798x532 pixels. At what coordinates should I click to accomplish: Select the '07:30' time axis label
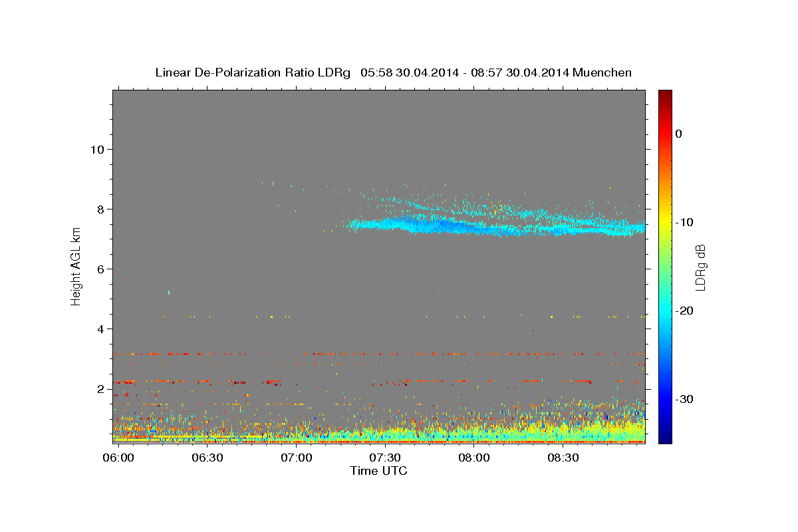(385, 458)
